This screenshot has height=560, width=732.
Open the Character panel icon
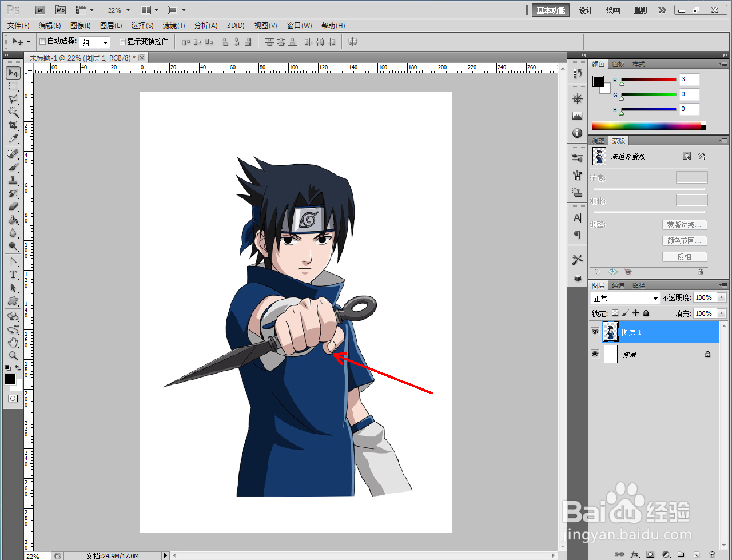(577, 218)
